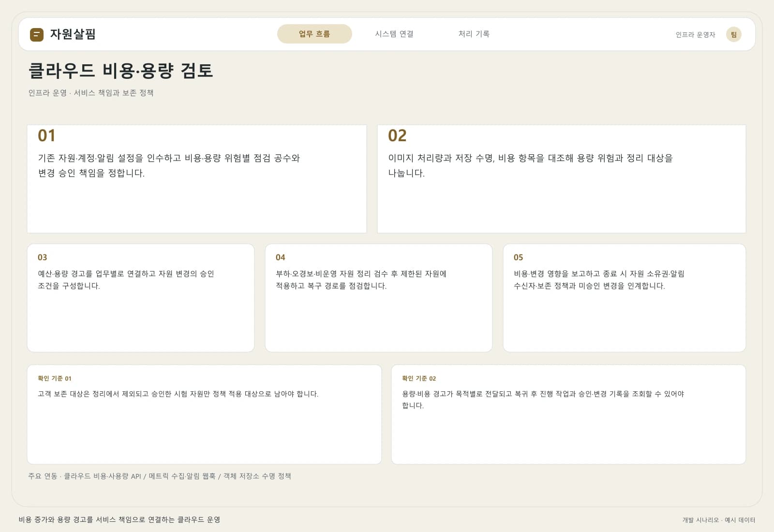Select step card 02

pos(562,179)
